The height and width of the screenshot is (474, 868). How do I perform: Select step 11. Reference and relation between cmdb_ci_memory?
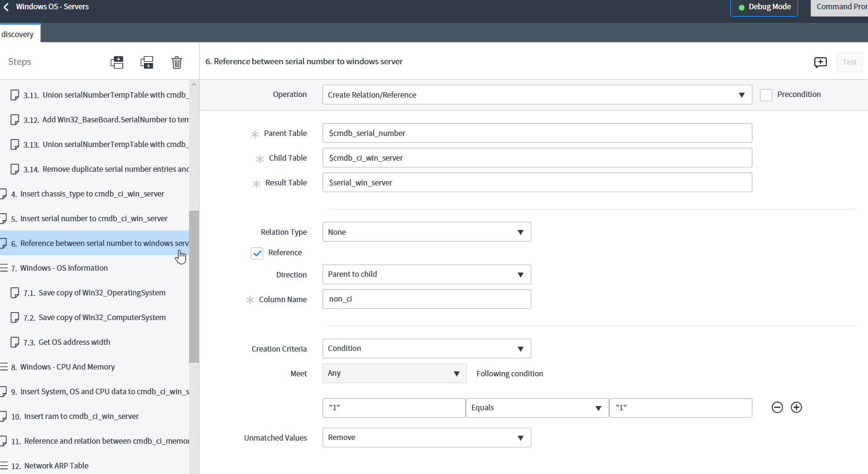point(95,441)
